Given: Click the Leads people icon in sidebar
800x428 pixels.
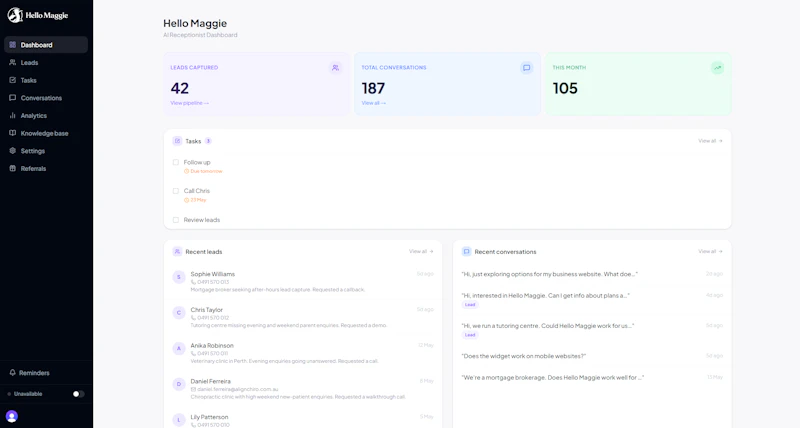Looking at the screenshot, I should click(13, 62).
